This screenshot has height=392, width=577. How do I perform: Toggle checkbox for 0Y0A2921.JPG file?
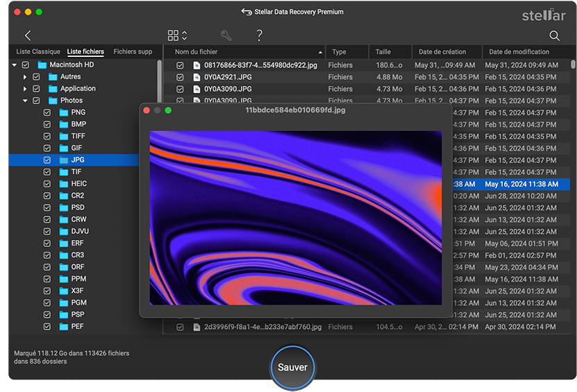(x=180, y=77)
